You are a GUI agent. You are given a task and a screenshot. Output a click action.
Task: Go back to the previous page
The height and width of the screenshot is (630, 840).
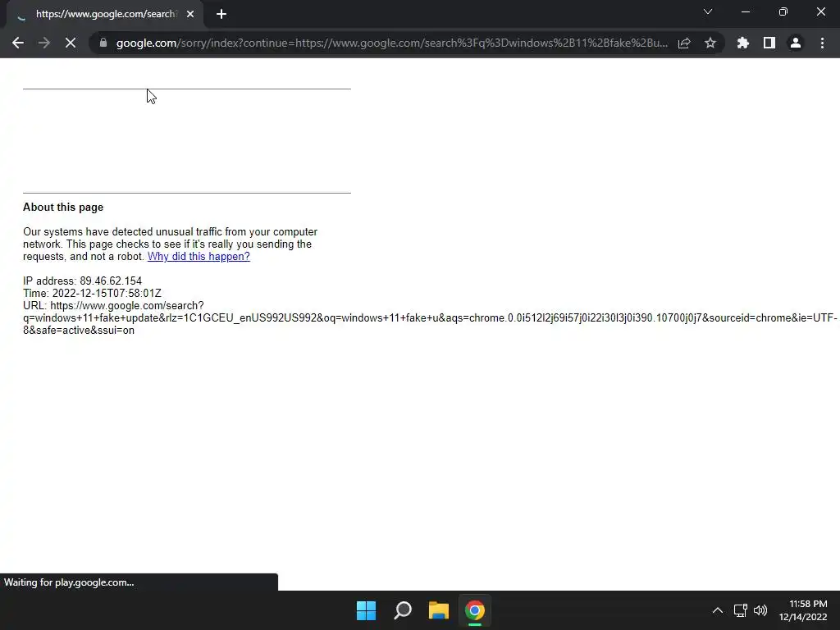18,43
